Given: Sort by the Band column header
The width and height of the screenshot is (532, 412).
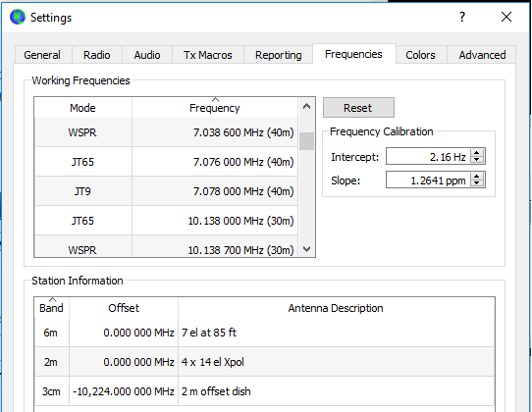Looking at the screenshot, I should (52, 308).
